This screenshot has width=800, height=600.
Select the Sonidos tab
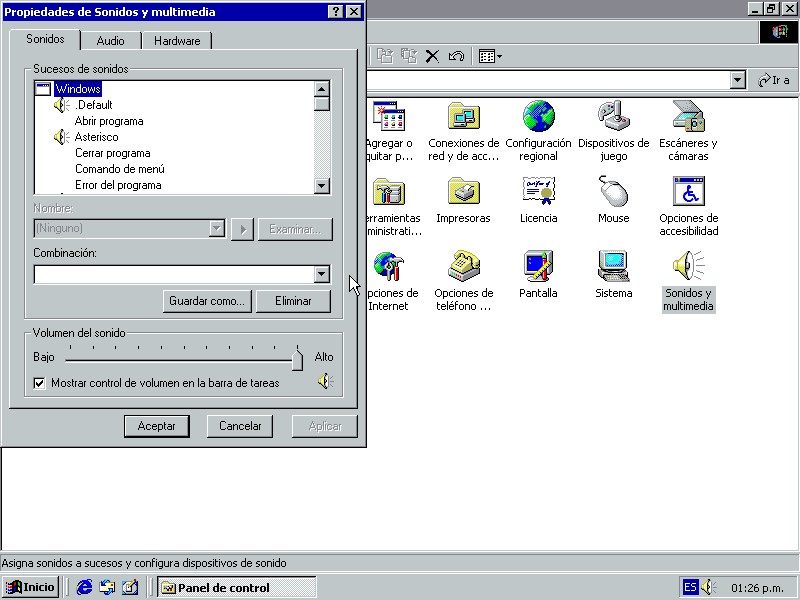point(45,39)
